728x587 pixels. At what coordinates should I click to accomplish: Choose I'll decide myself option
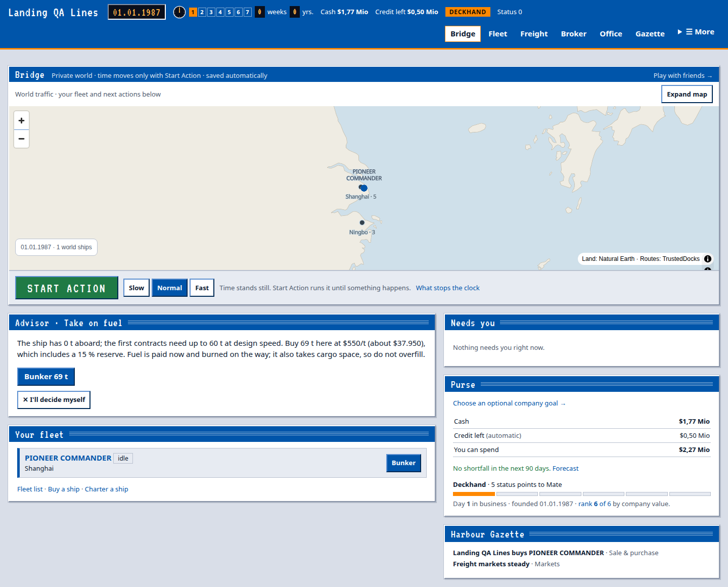point(54,400)
